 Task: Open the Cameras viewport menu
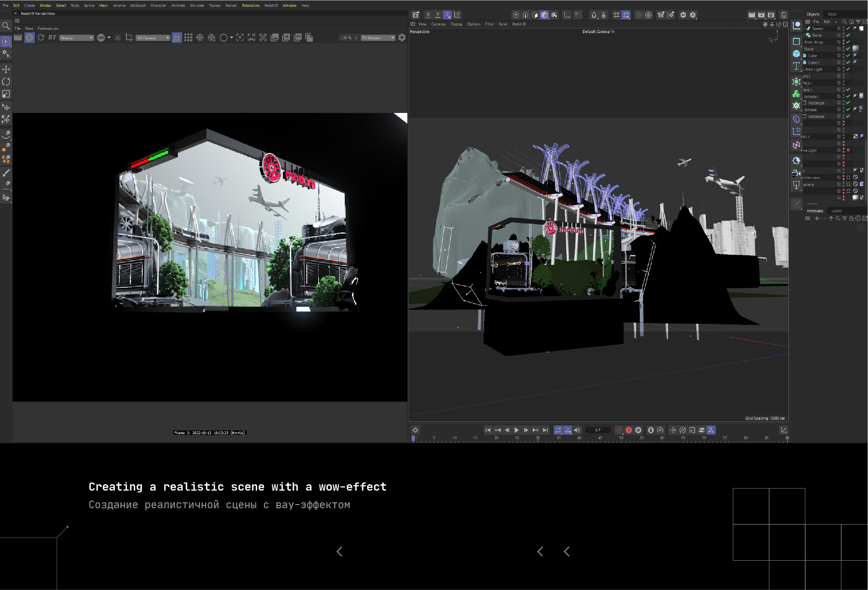(x=438, y=24)
